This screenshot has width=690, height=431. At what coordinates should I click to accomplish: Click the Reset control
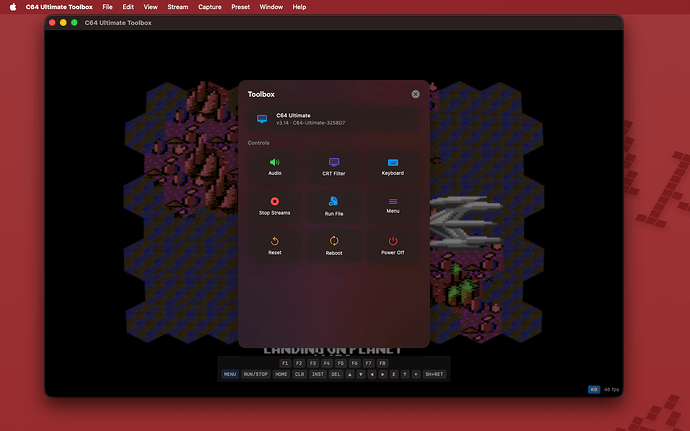pyautogui.click(x=275, y=246)
